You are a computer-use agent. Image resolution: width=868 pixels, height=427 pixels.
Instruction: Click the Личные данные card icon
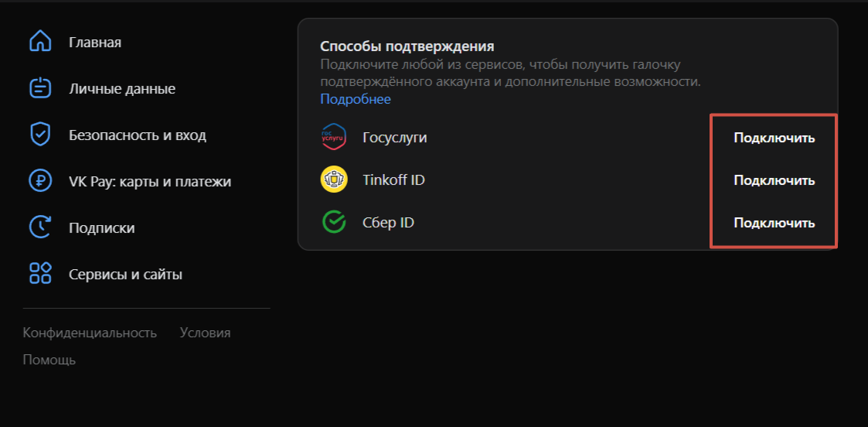pos(40,89)
